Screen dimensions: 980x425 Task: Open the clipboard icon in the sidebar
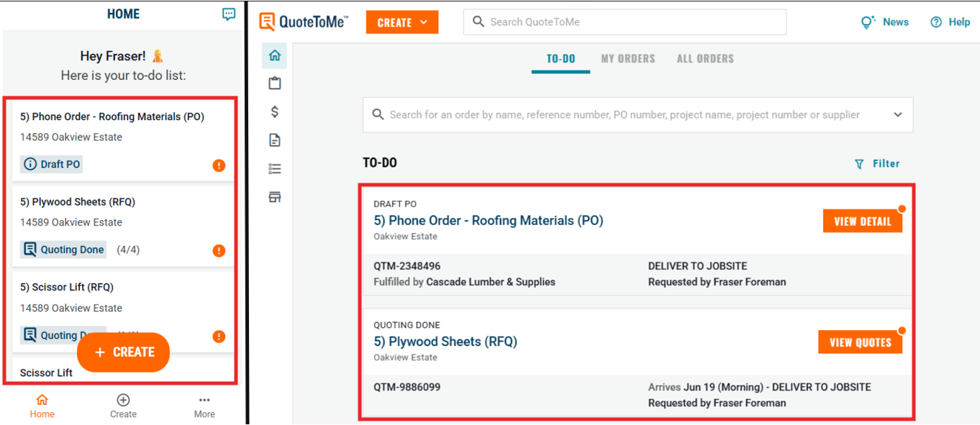275,83
